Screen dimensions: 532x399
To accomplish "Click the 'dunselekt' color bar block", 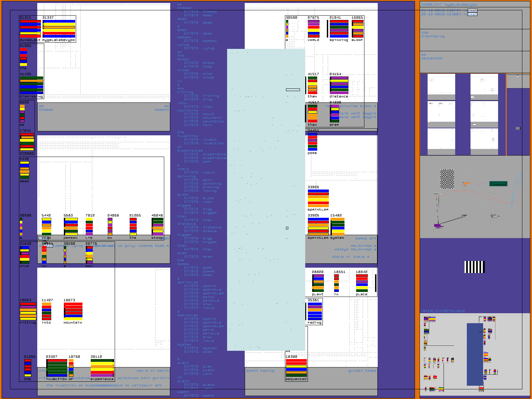I will [30, 29].
